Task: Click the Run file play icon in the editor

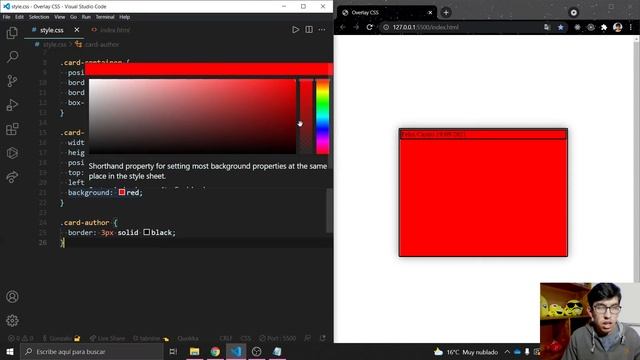Action: 296,30
